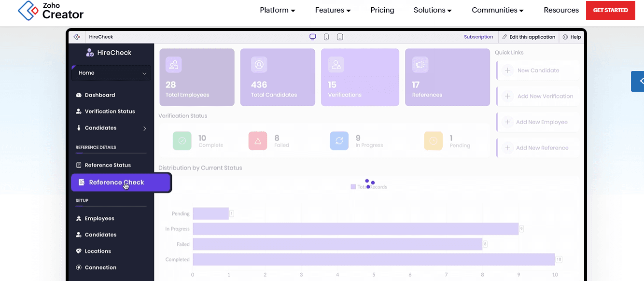
Task: Click plus icon beside Add New Employee
Action: pos(508,122)
